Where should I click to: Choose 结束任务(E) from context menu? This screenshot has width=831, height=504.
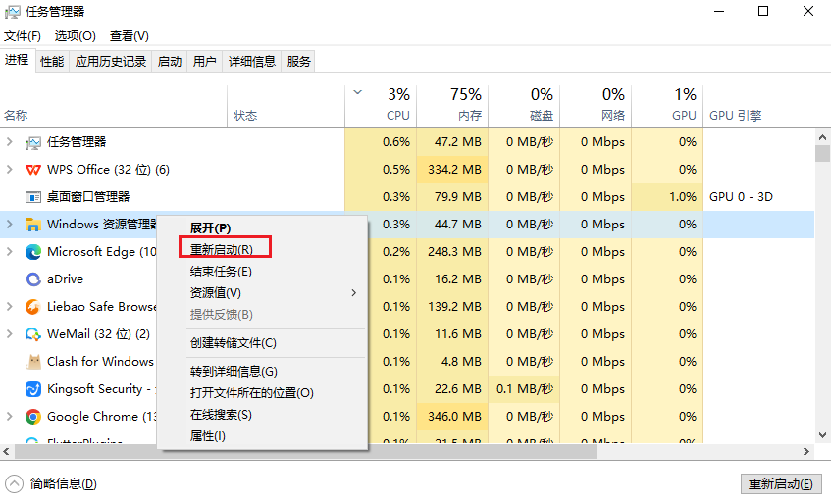coord(221,272)
